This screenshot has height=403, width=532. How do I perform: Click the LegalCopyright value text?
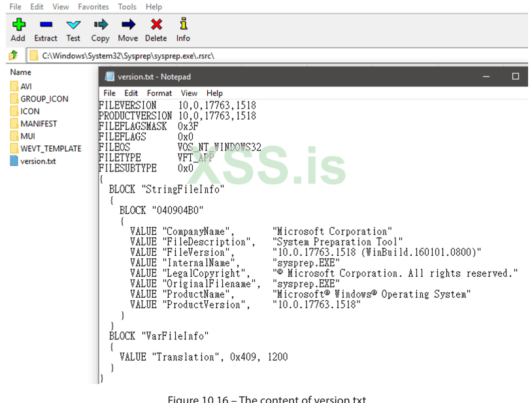(x=395, y=273)
